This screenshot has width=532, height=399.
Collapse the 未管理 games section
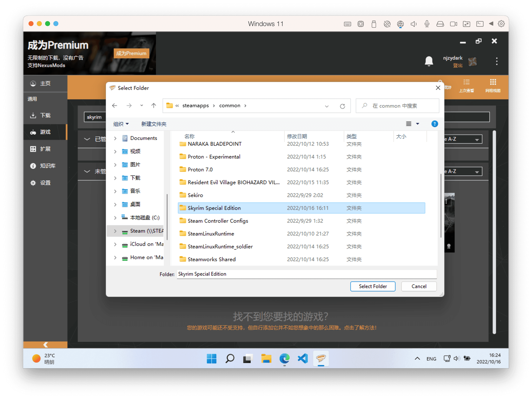pos(87,171)
